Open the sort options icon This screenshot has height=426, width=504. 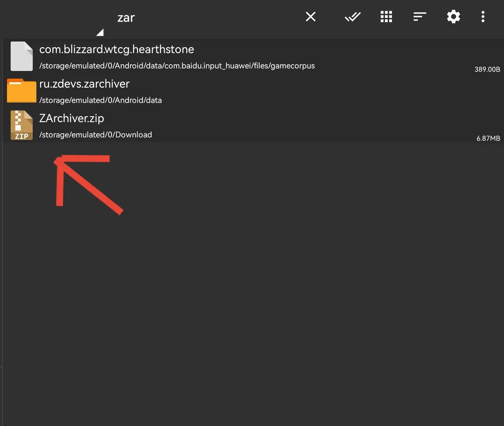[420, 17]
